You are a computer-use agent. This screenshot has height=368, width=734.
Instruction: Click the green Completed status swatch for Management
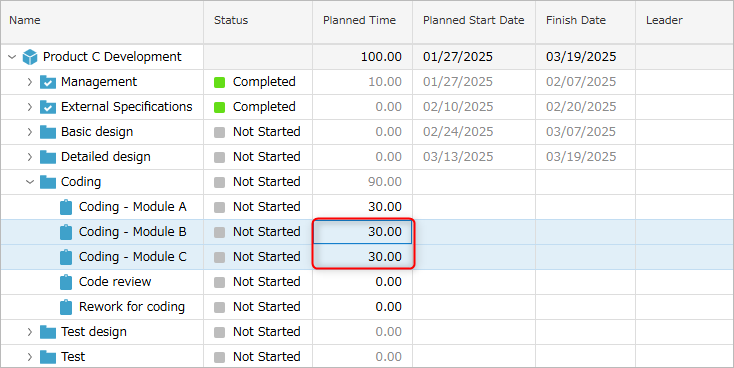coord(220,82)
